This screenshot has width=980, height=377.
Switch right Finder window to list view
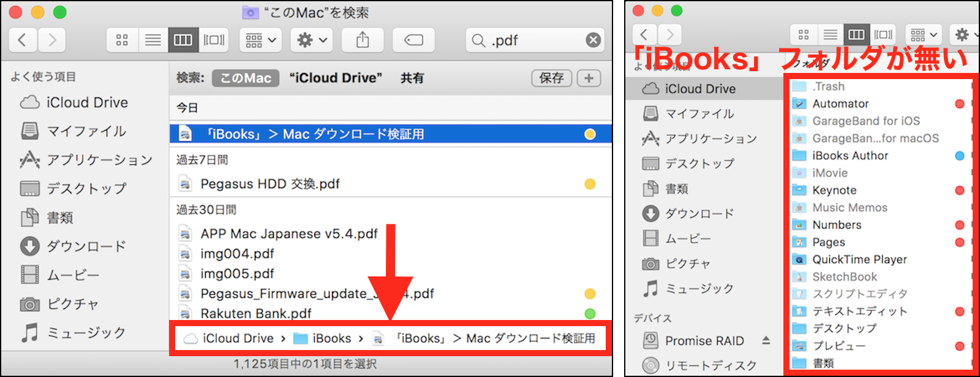830,34
